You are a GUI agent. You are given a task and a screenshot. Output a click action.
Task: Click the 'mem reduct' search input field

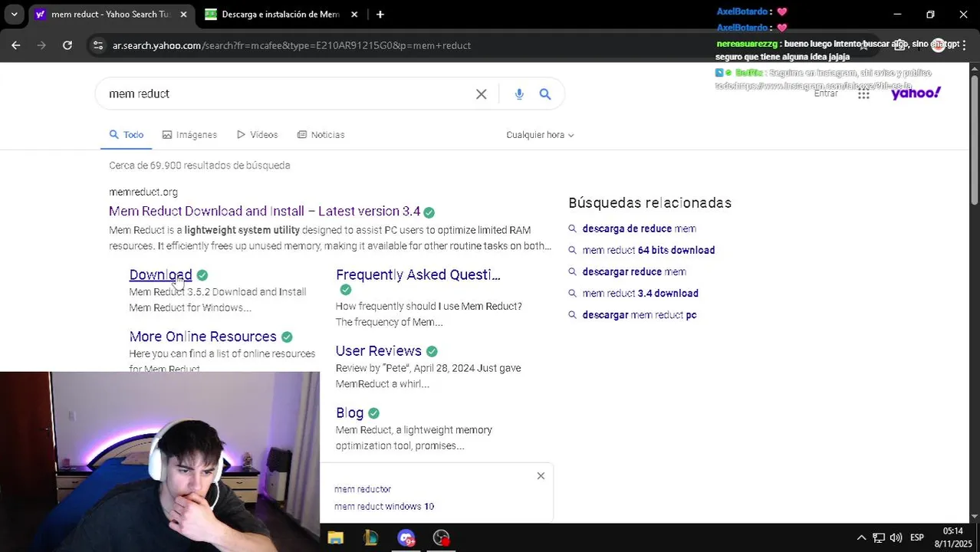288,94
